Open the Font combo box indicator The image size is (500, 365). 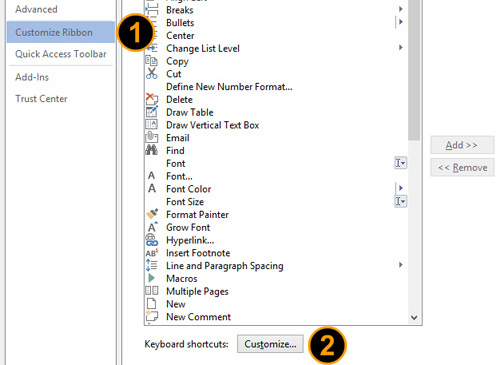pos(400,163)
